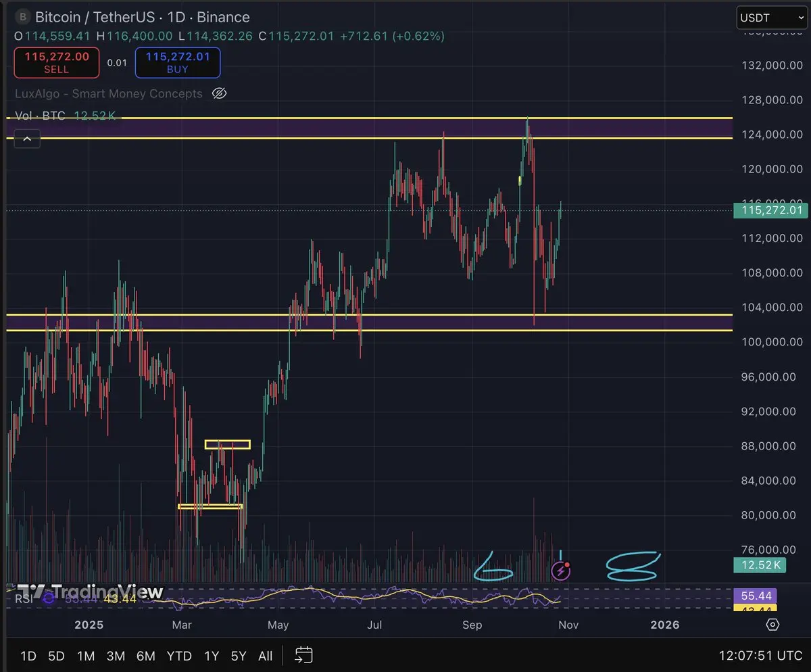
Task: Click the volume value tag 12.52K
Action: [x=760, y=565]
